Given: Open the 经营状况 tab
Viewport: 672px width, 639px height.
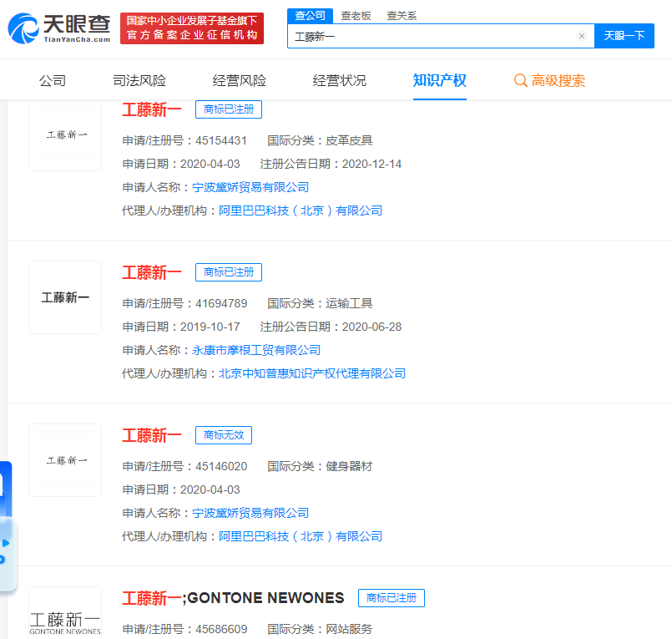Looking at the screenshot, I should (x=340, y=80).
